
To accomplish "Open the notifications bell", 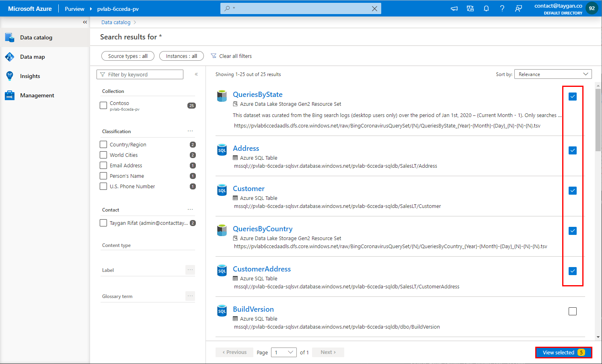I will [x=486, y=8].
